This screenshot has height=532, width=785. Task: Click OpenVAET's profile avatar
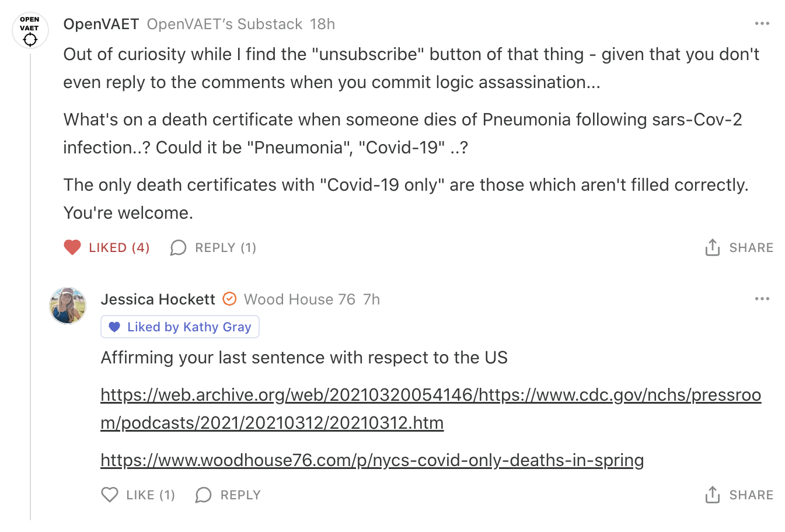pos(30,30)
